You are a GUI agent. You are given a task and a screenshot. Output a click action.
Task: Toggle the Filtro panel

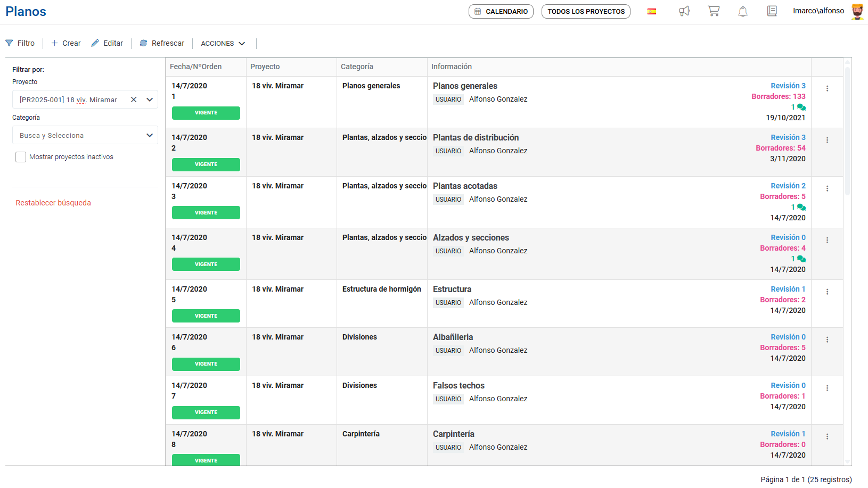point(20,43)
